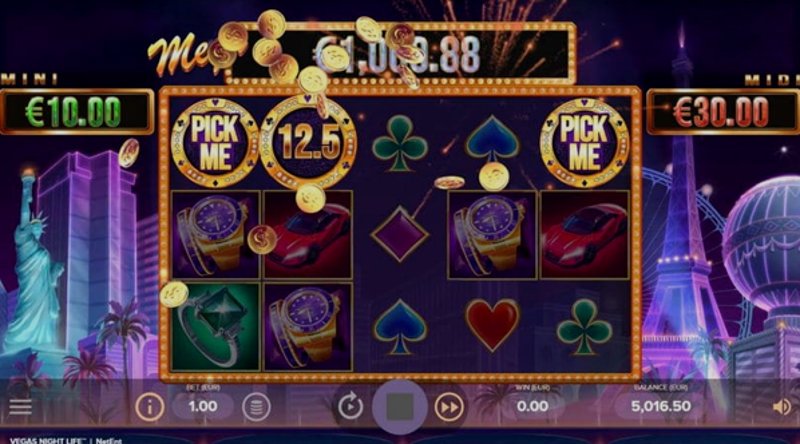Image resolution: width=800 pixels, height=444 pixels.
Task: Click the 12.5 revealed chip
Action: click(308, 142)
